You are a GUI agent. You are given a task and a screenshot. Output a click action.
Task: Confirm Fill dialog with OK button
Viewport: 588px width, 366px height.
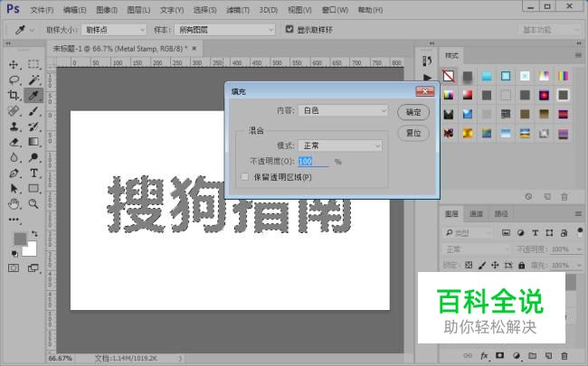click(413, 112)
